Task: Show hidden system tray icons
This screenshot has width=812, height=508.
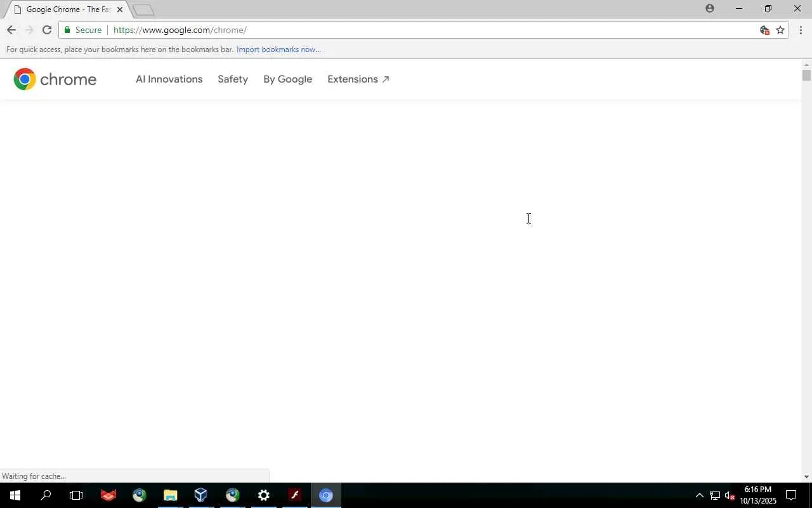Action: tap(699, 495)
